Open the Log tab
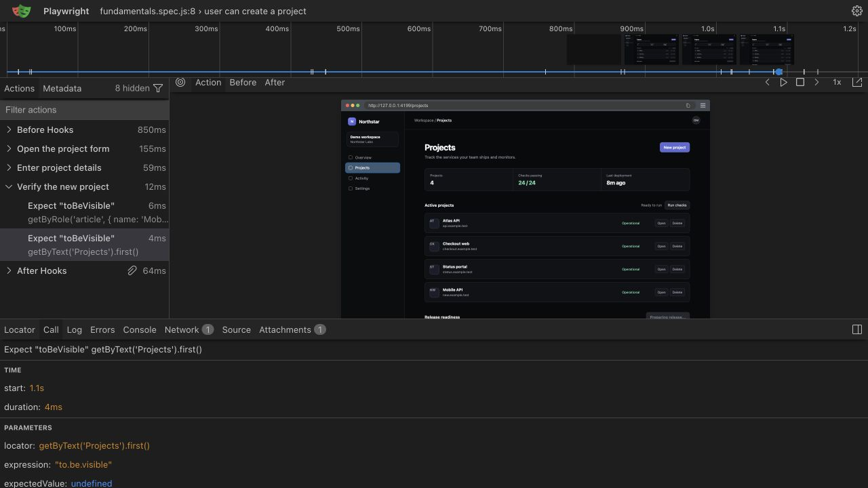This screenshot has width=868, height=488. [x=74, y=329]
